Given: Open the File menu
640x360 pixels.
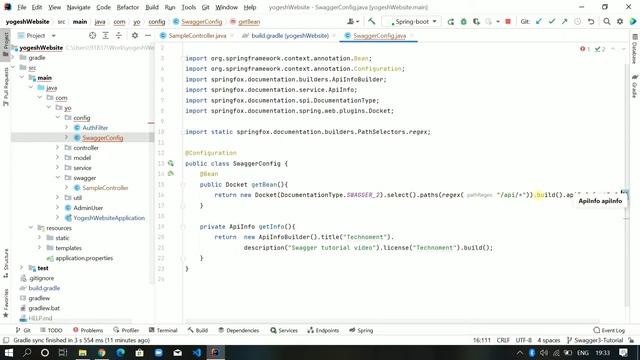Looking at the screenshot, I should tap(22, 7).
